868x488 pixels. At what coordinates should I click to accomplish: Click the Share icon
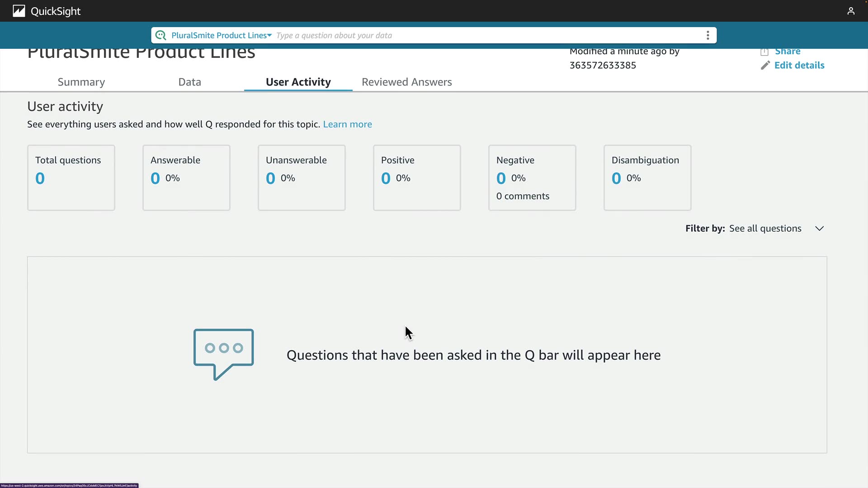point(764,52)
